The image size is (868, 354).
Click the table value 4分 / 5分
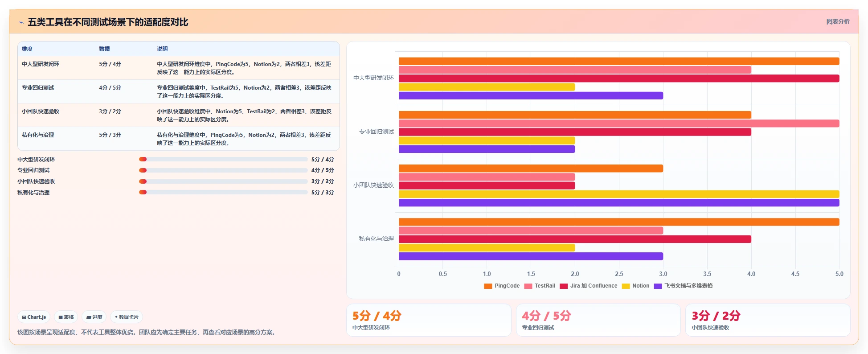pos(110,88)
